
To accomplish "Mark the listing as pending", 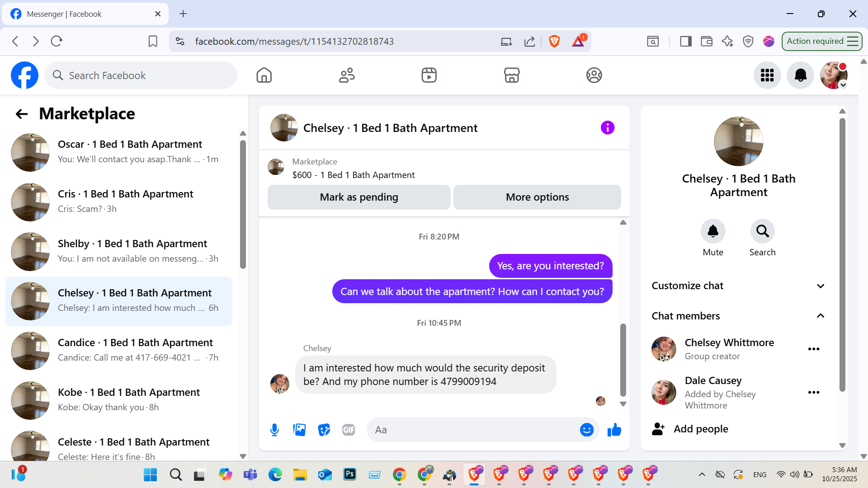I will pyautogui.click(x=359, y=197).
